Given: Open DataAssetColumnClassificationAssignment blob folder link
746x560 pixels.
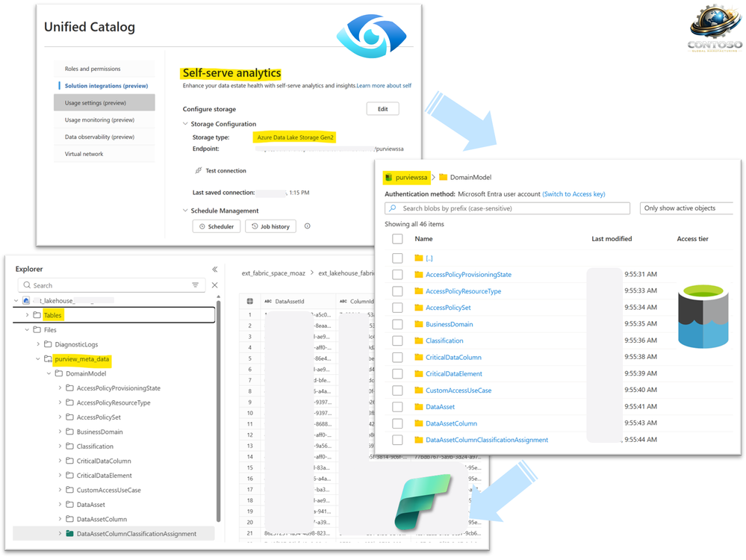Looking at the screenshot, I should point(487,440).
